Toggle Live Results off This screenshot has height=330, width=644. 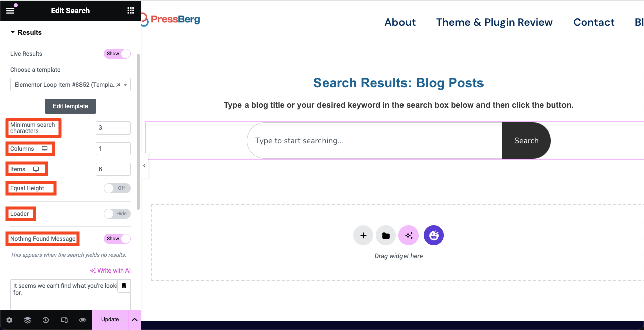point(117,54)
